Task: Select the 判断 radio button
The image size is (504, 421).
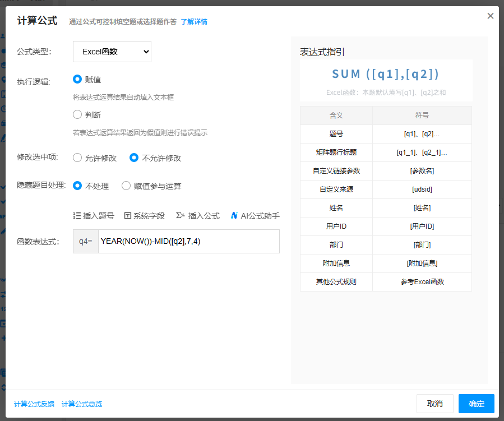Action: [77, 114]
